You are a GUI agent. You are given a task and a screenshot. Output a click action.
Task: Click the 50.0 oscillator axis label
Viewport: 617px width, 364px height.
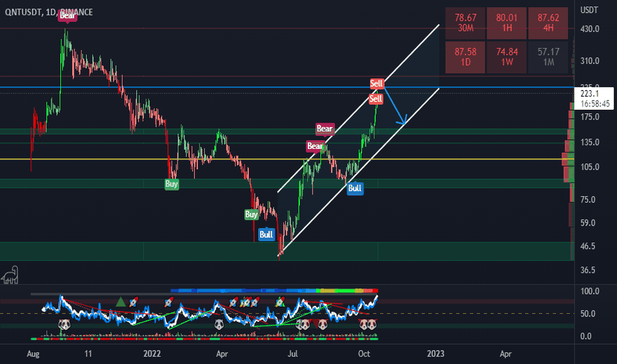(x=588, y=314)
